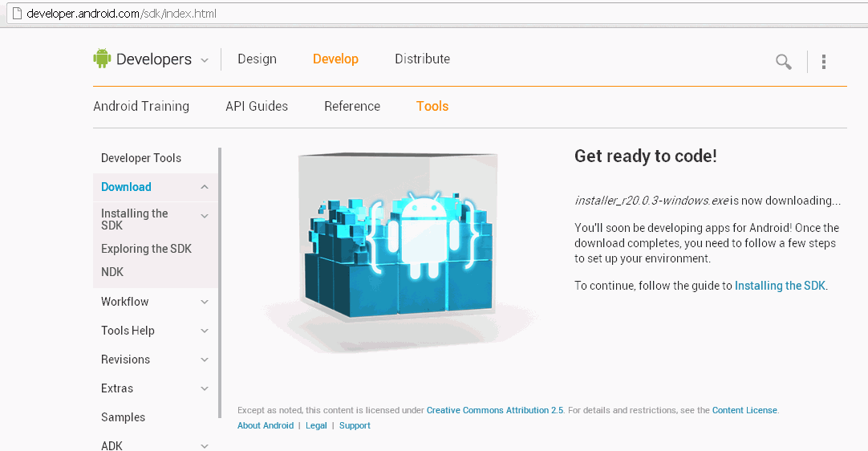Click the page icon in address bar
The image size is (868, 451).
click(17, 14)
